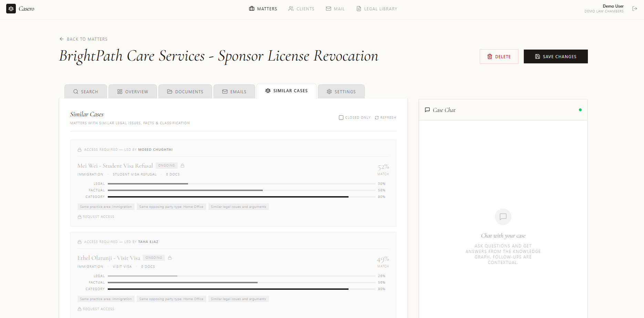Click 52% match score

pos(383,167)
